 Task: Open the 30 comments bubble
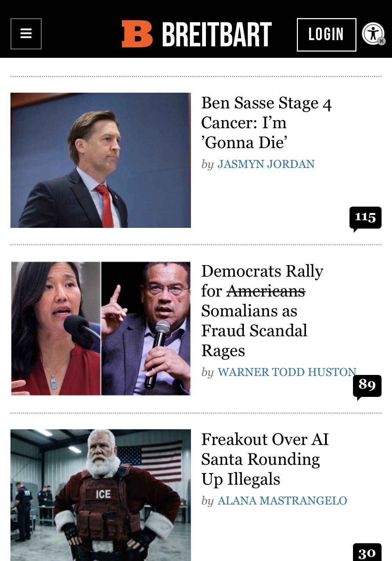(367, 553)
